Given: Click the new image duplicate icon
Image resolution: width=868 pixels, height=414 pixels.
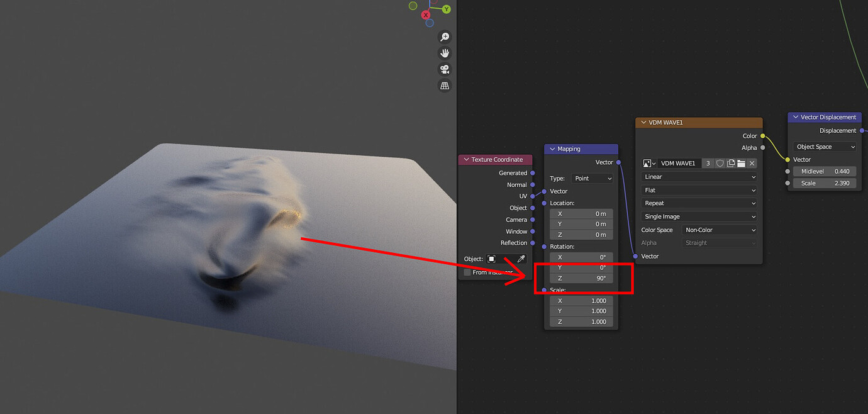Looking at the screenshot, I should [731, 163].
